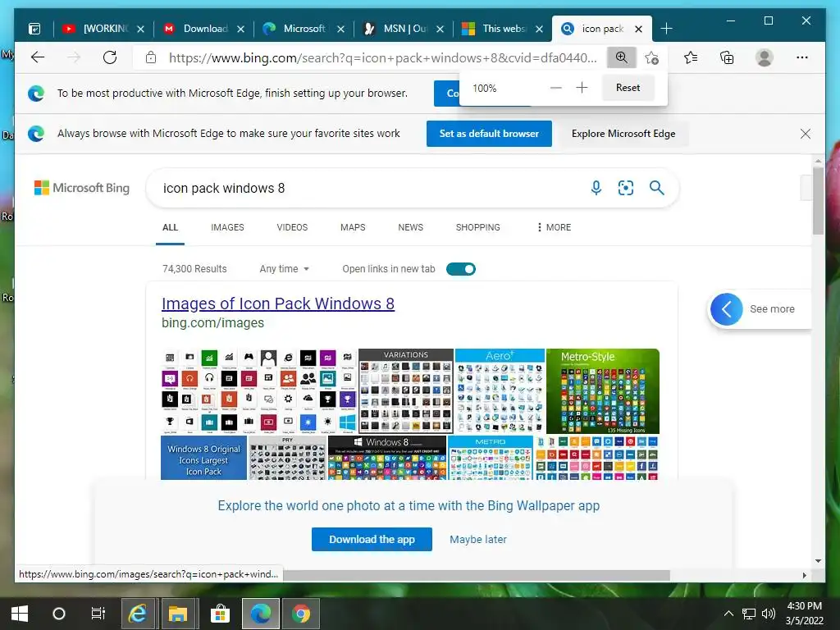This screenshot has height=630, width=840.
Task: Set Edge as default browser
Action: pyautogui.click(x=489, y=134)
